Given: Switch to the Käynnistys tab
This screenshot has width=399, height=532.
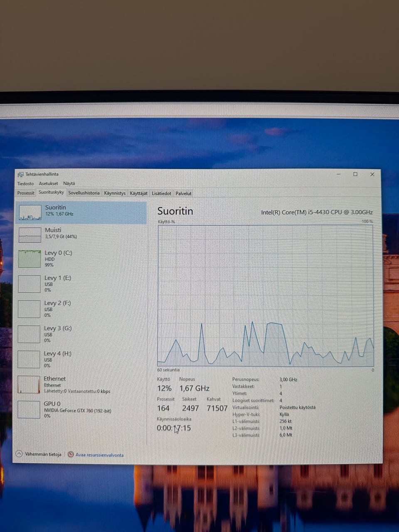Looking at the screenshot, I should tap(115, 193).
